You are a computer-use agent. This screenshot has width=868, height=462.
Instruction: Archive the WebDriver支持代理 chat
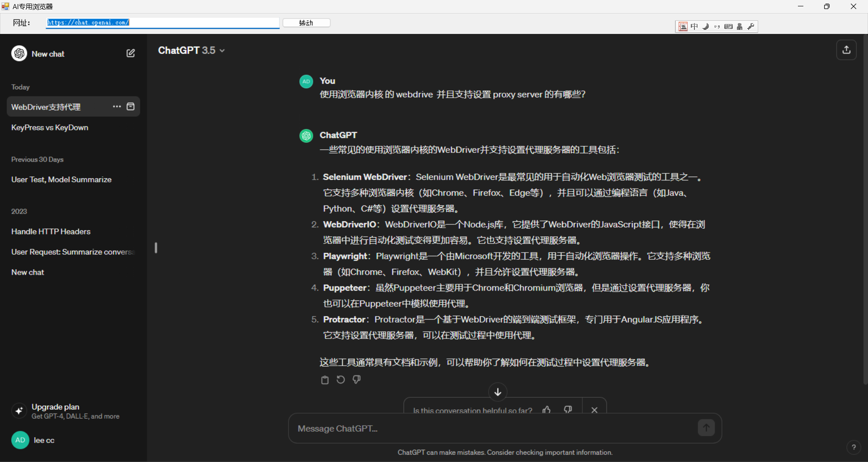(x=131, y=107)
